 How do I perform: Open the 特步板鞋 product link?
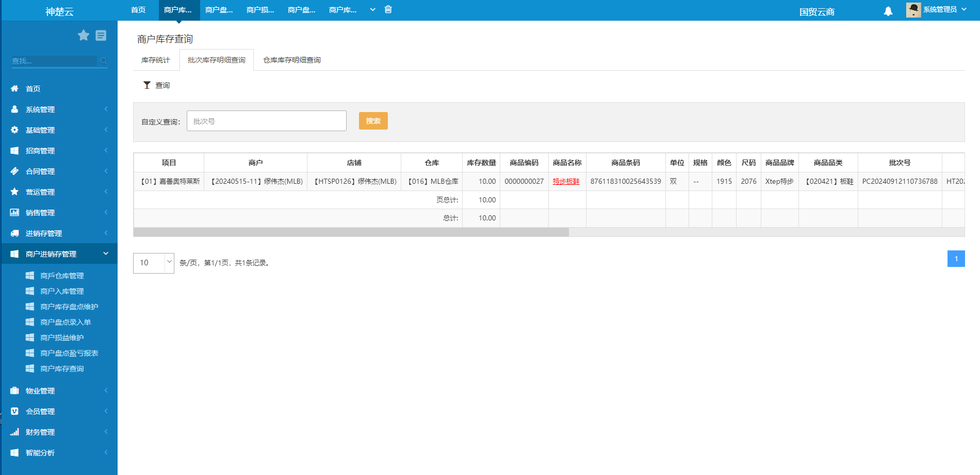tap(566, 181)
